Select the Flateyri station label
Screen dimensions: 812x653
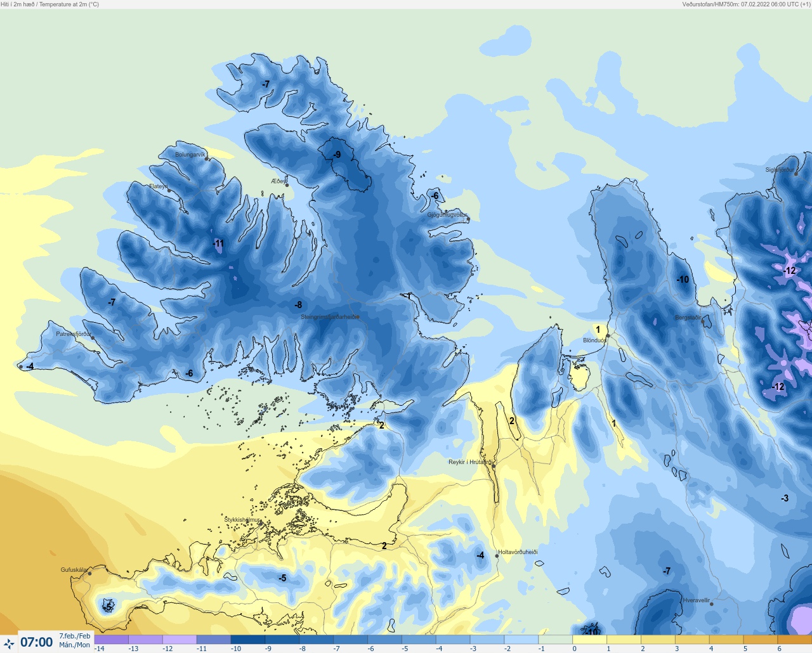[158, 186]
